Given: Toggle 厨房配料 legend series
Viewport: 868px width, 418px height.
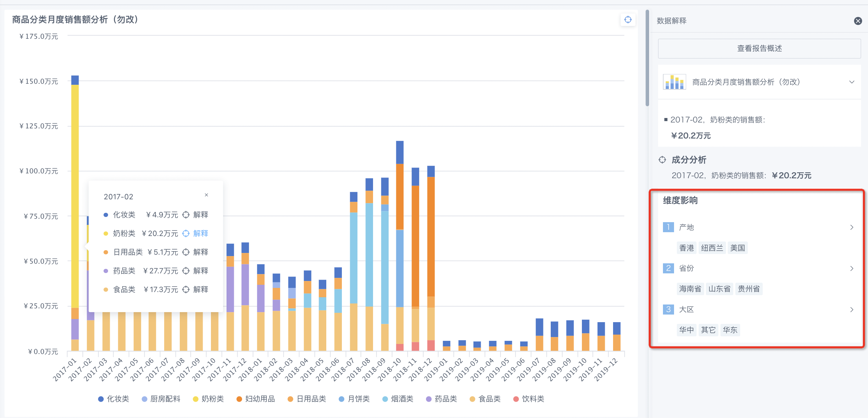Looking at the screenshot, I should pyautogui.click(x=161, y=399).
